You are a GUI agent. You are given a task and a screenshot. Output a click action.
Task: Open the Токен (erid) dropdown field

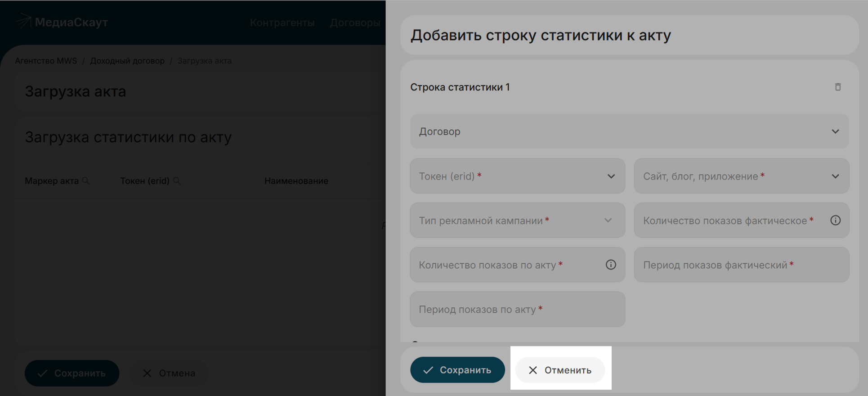coord(517,176)
